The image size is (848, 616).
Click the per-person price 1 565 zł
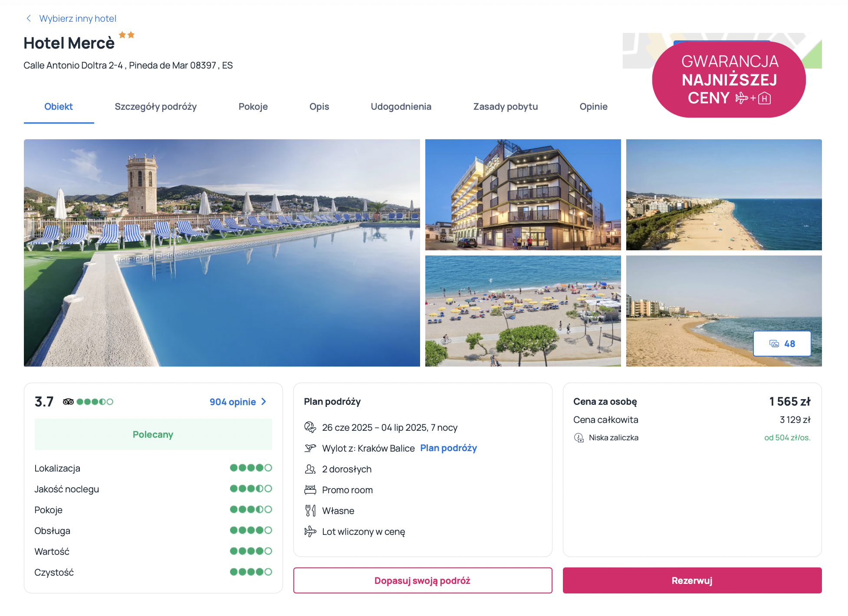click(x=790, y=402)
